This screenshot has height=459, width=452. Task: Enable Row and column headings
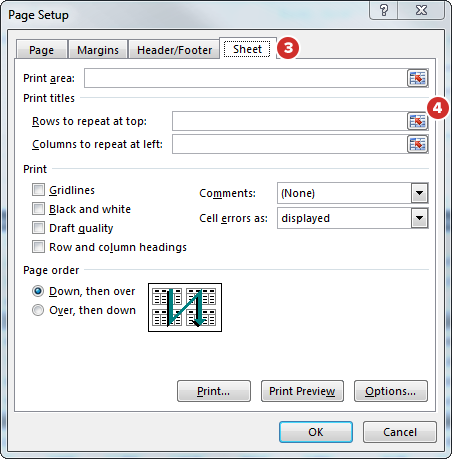point(38,247)
